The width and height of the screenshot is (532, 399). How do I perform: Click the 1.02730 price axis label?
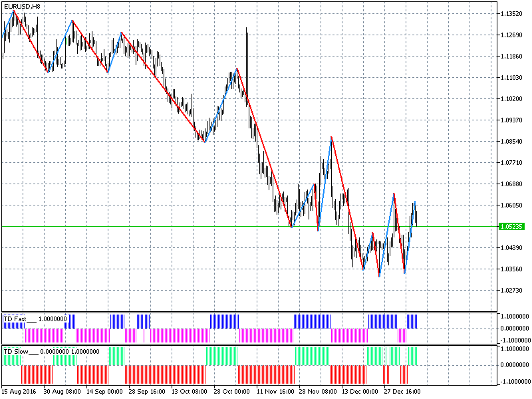pos(512,291)
